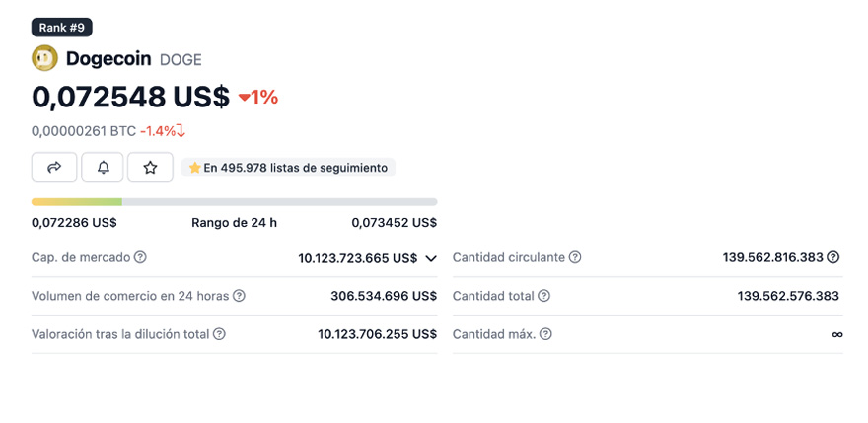Click the 24h price range bar
The width and height of the screenshot is (868, 423).
tap(234, 202)
